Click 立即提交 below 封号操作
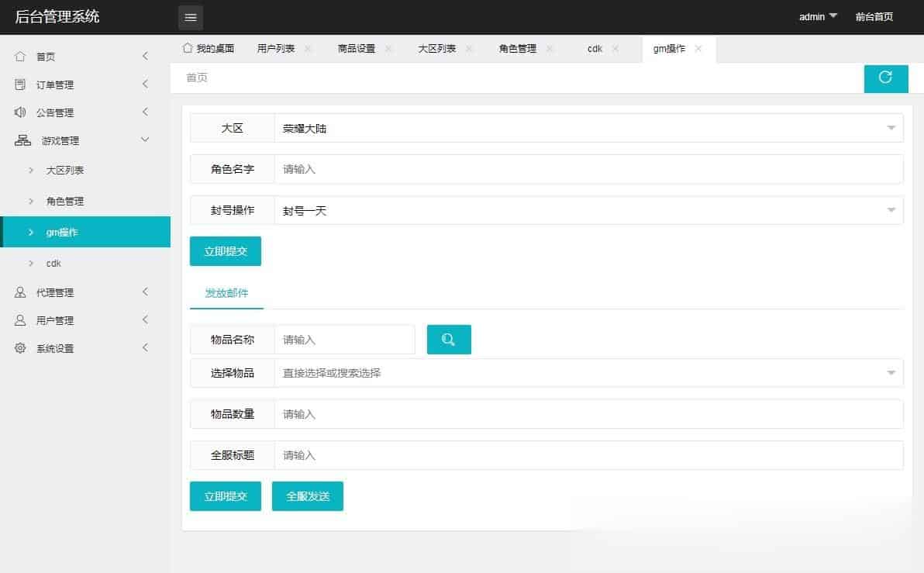924x573 pixels. click(x=225, y=251)
